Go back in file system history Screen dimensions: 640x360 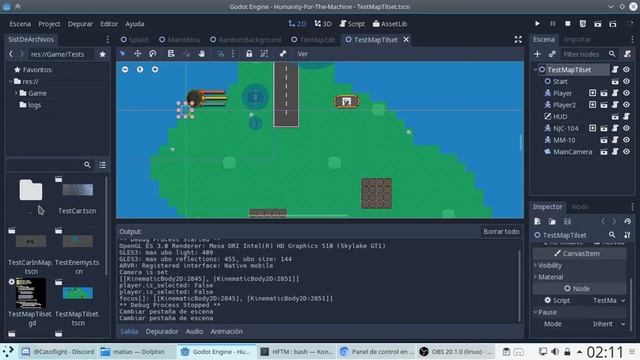point(11,54)
